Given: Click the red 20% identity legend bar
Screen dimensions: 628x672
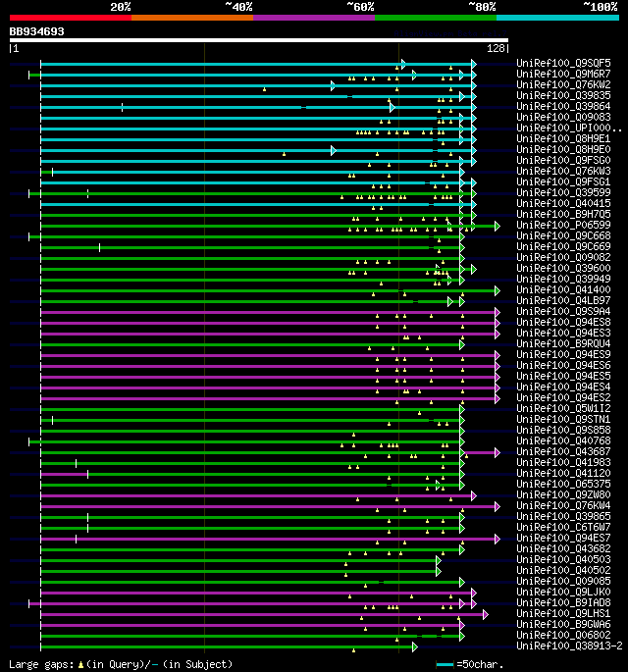Looking at the screenshot, I should 71,18.
